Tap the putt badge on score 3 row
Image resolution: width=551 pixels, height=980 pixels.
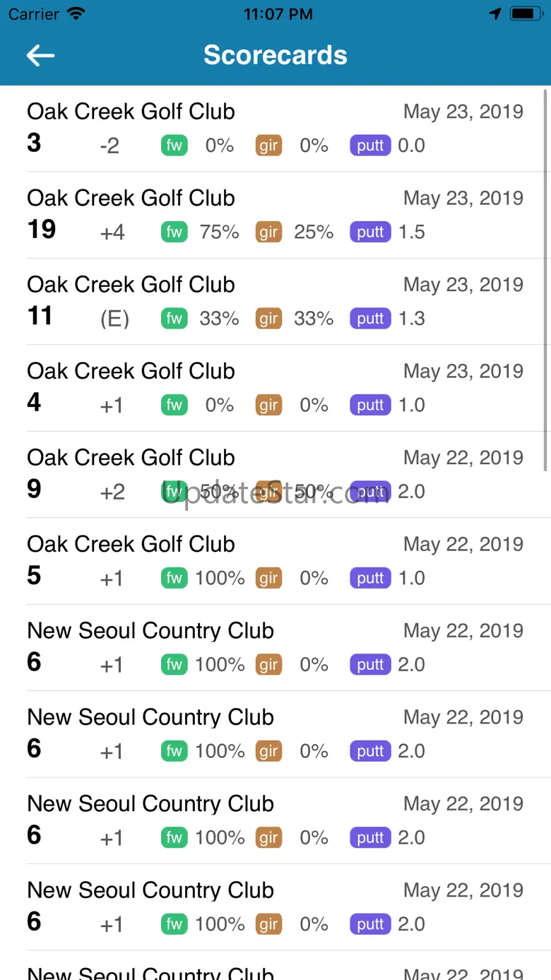point(370,146)
